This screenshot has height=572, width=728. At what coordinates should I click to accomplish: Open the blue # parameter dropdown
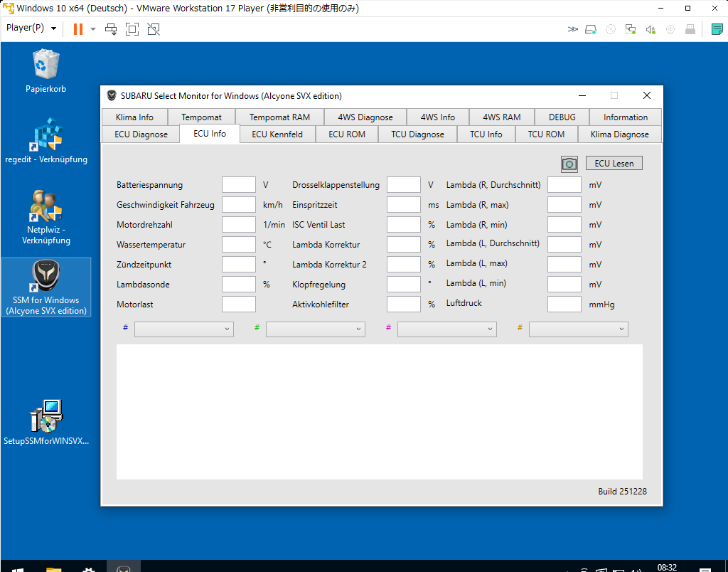point(183,329)
